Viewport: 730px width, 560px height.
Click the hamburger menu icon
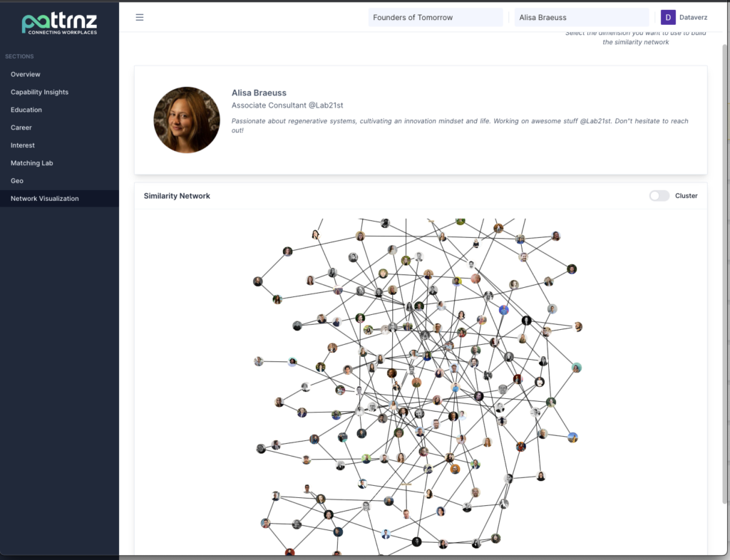(139, 17)
